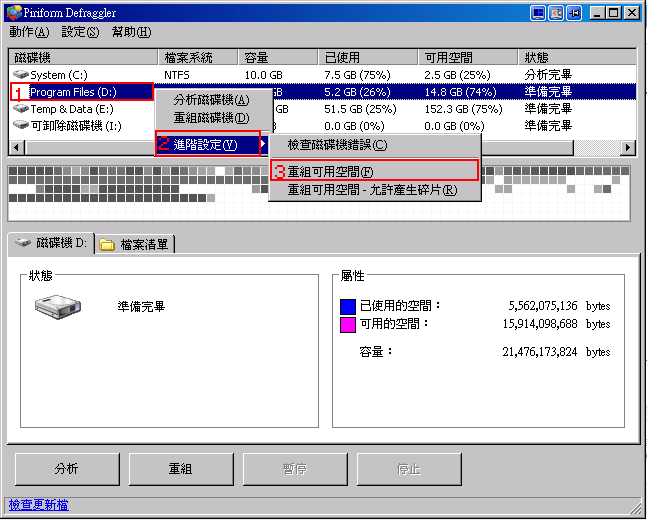Screen dimensions: 647x520
Task: Click the magenta 可用的空間 color swatch
Action: pos(348,325)
